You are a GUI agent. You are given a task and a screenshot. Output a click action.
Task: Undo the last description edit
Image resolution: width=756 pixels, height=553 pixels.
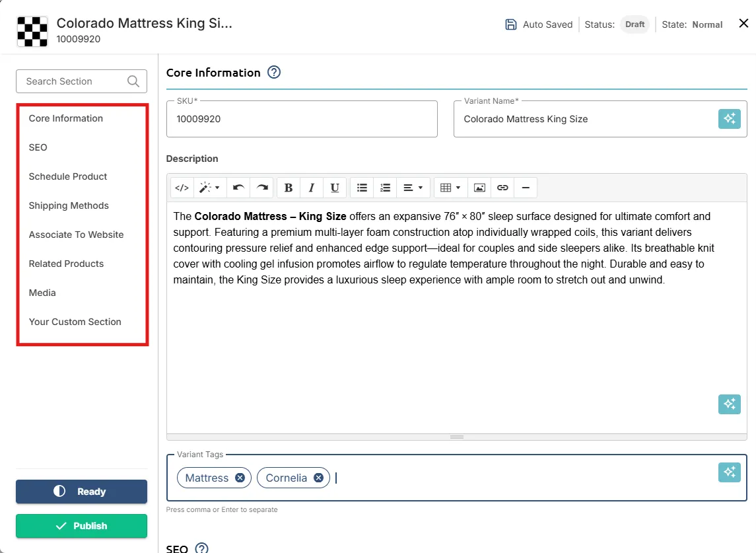(238, 188)
